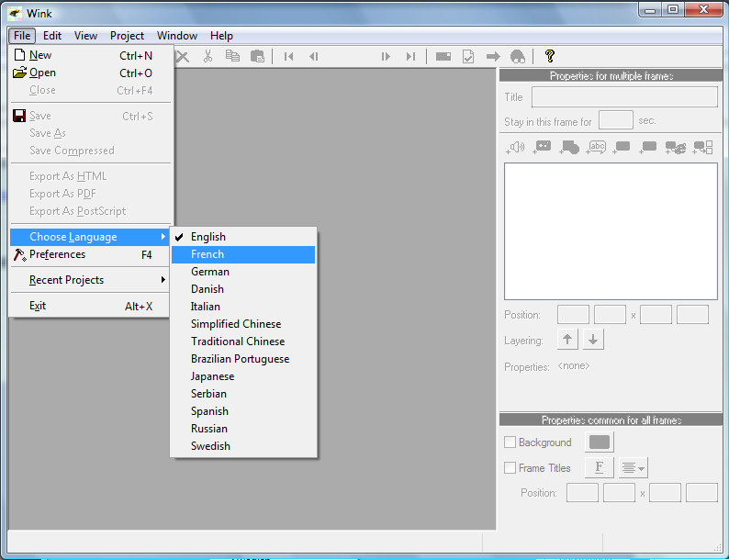This screenshot has height=560, width=729.
Task: Open the Window menu
Action: click(177, 36)
